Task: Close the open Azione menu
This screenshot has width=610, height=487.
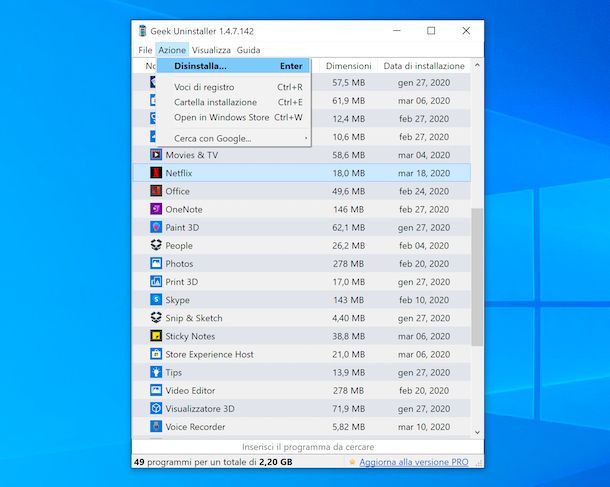Action: point(172,50)
